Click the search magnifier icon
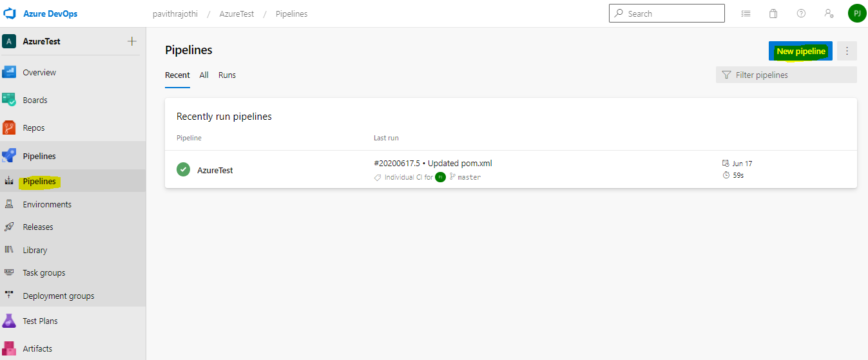The width and height of the screenshot is (868, 360). pos(619,14)
